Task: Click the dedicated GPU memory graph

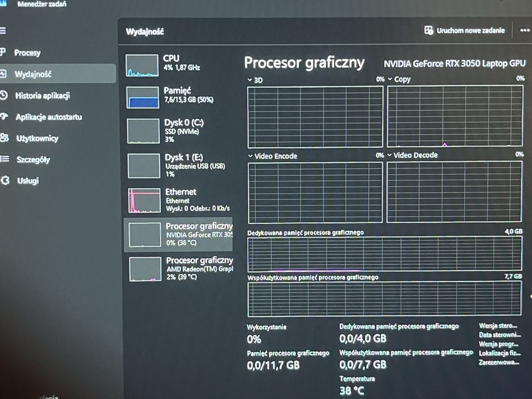Action: [x=385, y=254]
